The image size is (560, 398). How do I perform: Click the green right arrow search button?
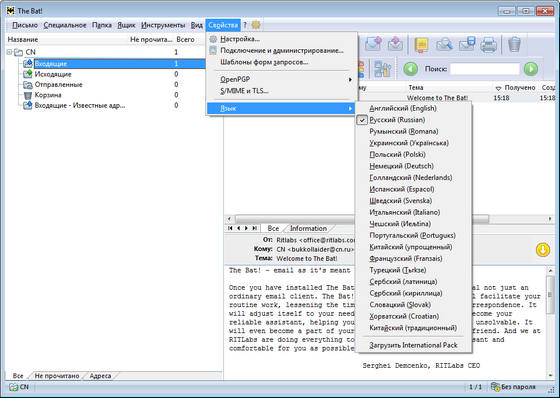pos(531,69)
